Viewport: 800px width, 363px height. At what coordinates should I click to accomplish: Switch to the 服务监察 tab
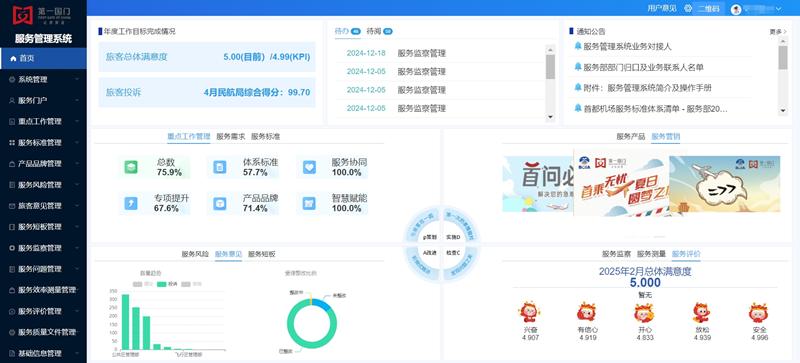[616, 254]
